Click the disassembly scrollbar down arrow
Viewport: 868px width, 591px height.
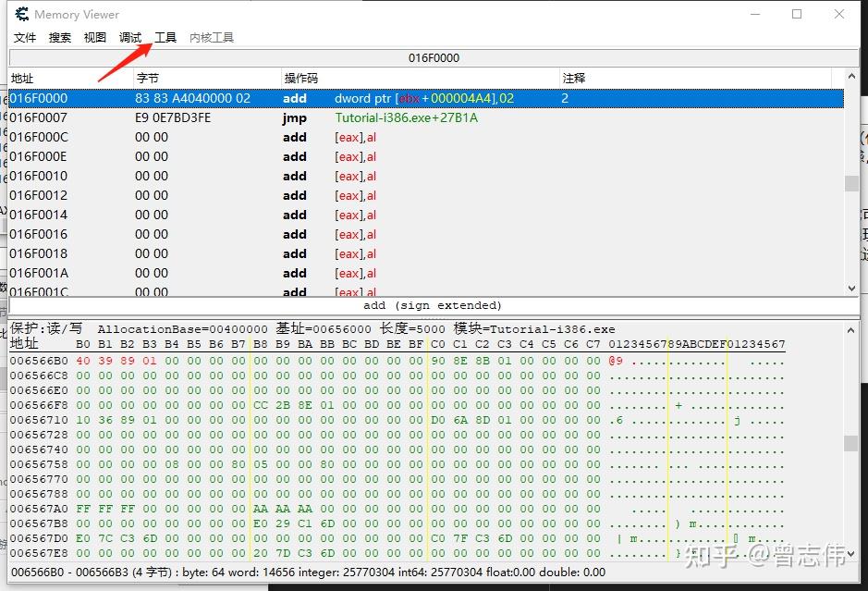tap(851, 288)
